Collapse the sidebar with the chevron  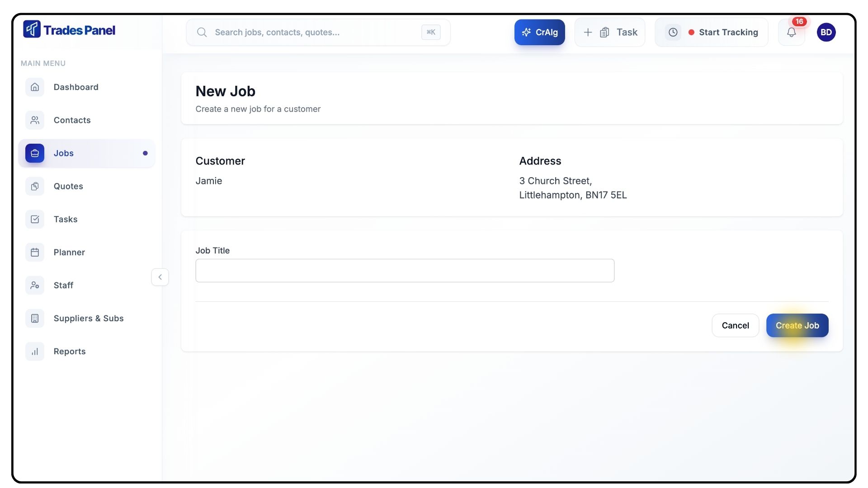coord(160,277)
